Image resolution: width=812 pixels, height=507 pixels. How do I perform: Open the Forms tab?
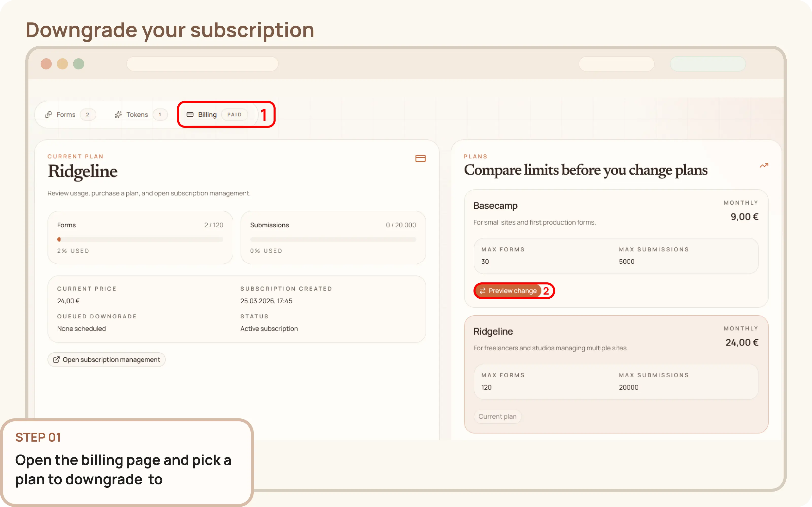pos(66,114)
